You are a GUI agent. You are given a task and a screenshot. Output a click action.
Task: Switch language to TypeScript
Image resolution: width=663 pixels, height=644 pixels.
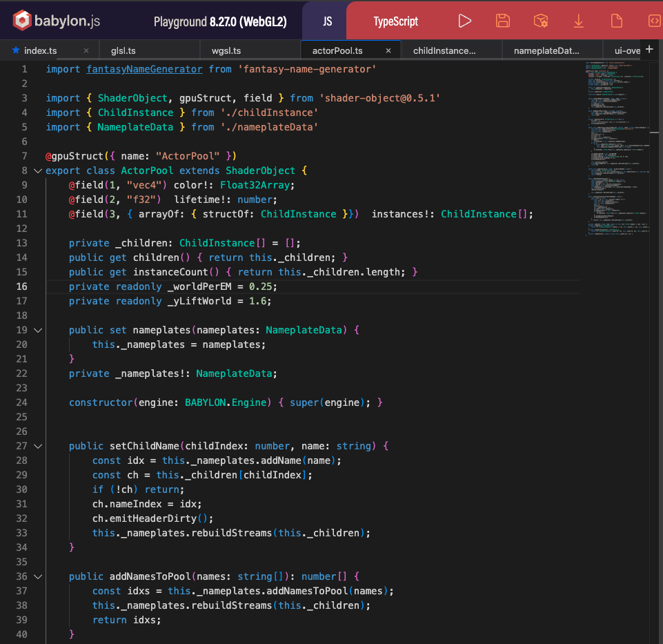click(395, 21)
